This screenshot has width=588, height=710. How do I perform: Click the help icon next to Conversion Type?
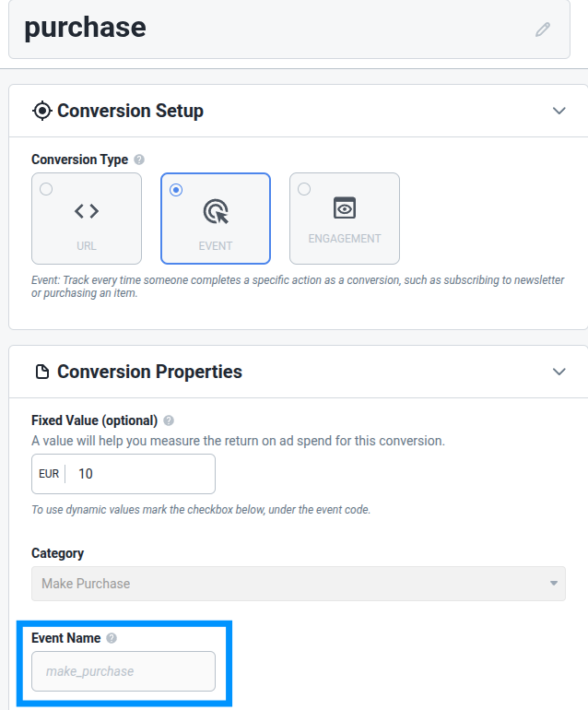click(139, 160)
